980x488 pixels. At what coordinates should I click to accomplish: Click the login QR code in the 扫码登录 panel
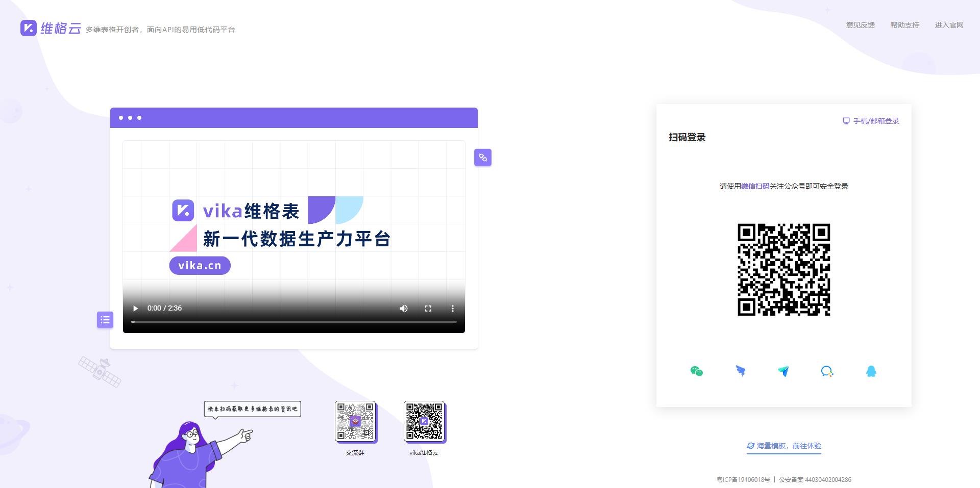784,270
